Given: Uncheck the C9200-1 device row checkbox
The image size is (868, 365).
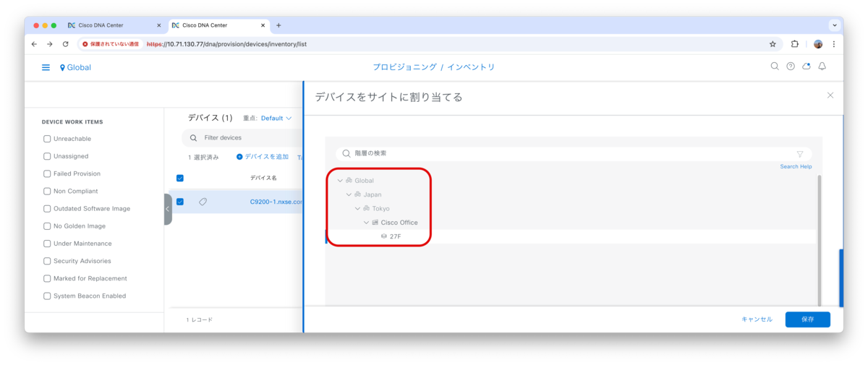Looking at the screenshot, I should [180, 202].
